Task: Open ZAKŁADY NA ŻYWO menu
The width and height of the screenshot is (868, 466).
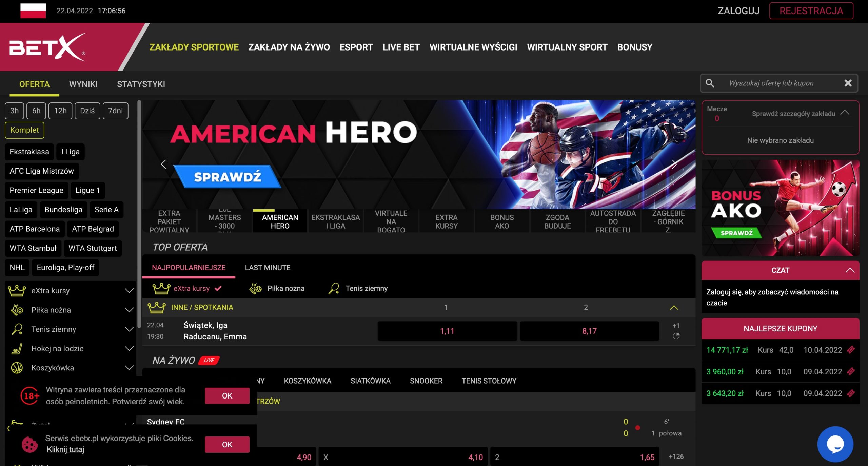Action: (x=289, y=47)
